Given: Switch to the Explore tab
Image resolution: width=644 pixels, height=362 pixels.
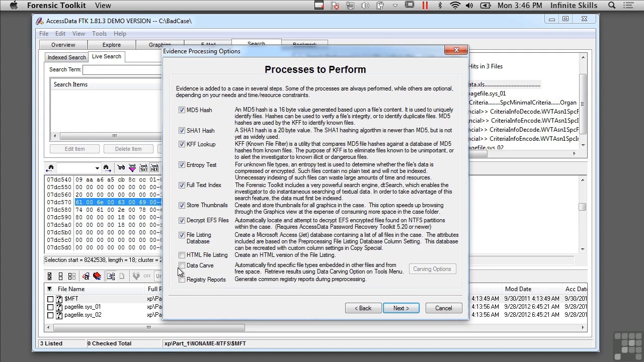Looking at the screenshot, I should 112,45.
